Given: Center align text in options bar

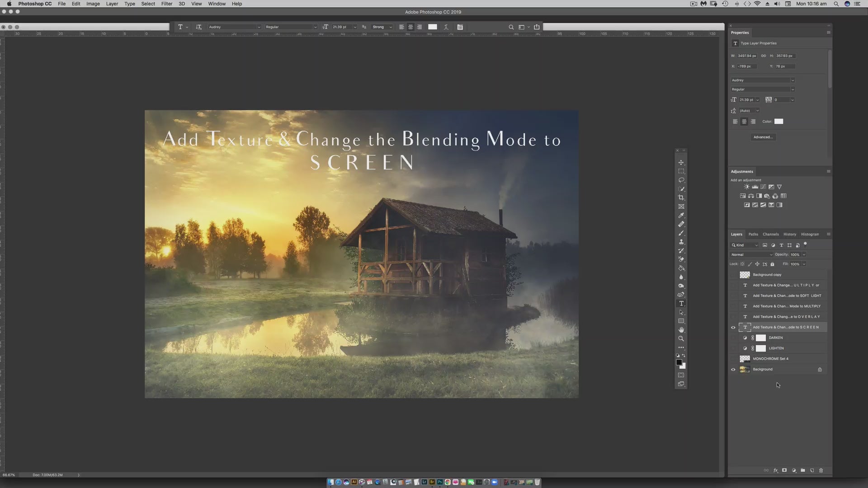Looking at the screenshot, I should tap(410, 27).
